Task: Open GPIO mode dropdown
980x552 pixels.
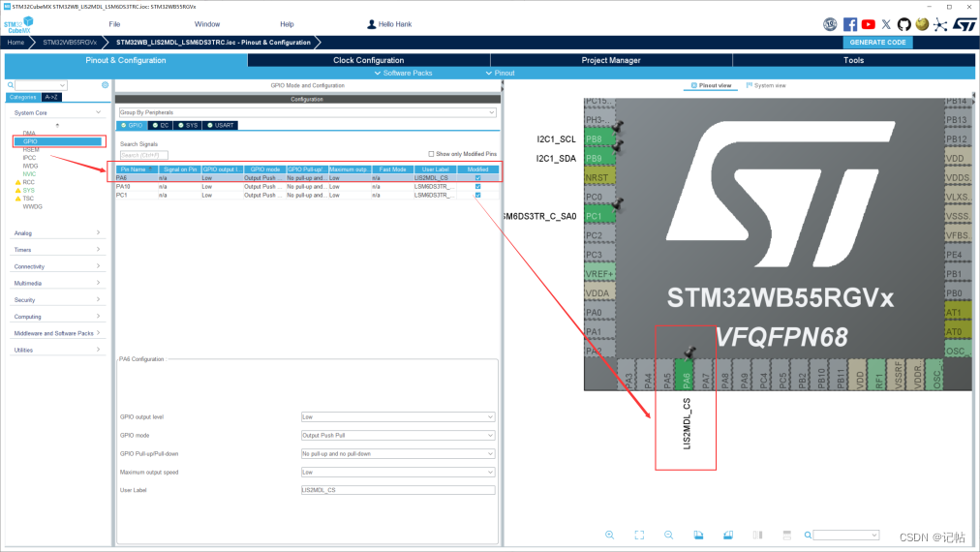Action: click(398, 435)
